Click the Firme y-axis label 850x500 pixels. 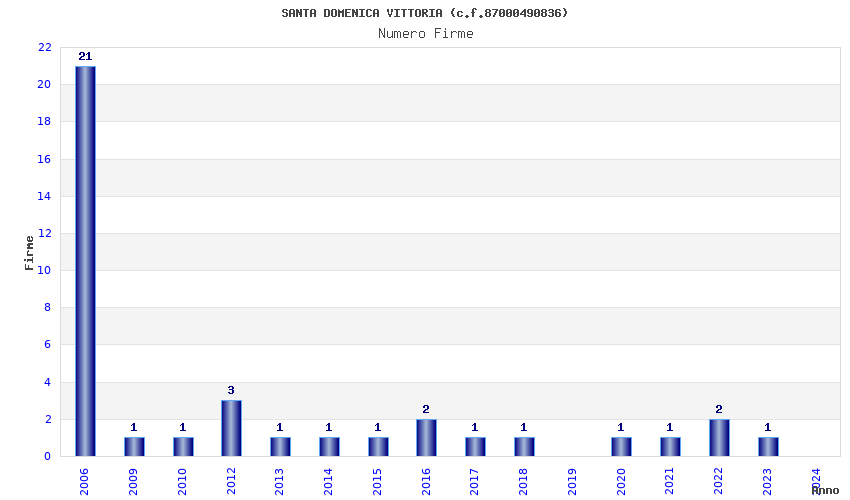point(29,253)
